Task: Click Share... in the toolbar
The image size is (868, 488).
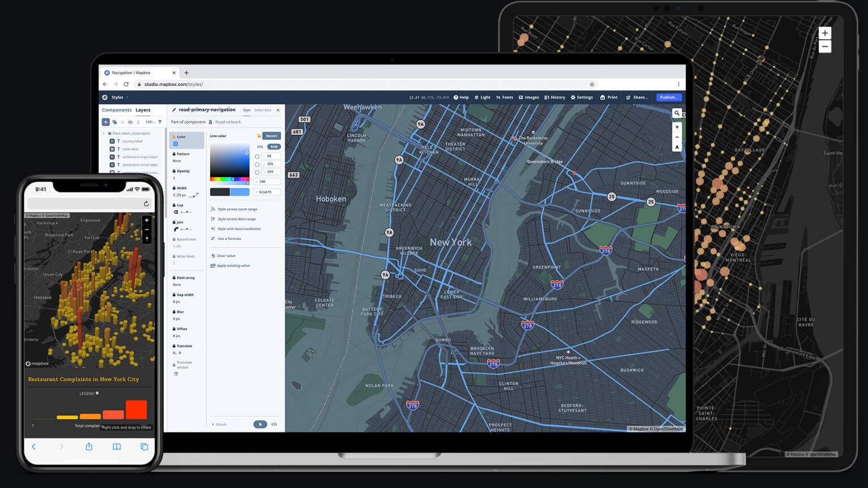Action: 637,97
